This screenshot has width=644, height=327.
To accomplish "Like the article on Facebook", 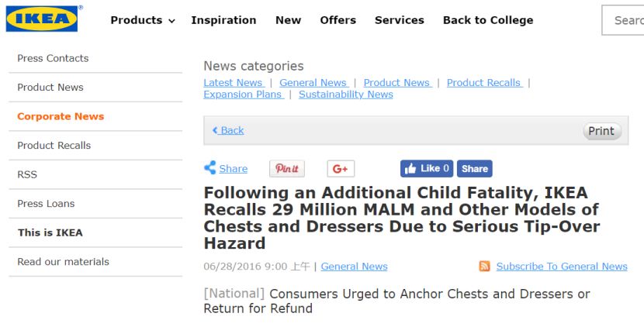I will coord(427,169).
